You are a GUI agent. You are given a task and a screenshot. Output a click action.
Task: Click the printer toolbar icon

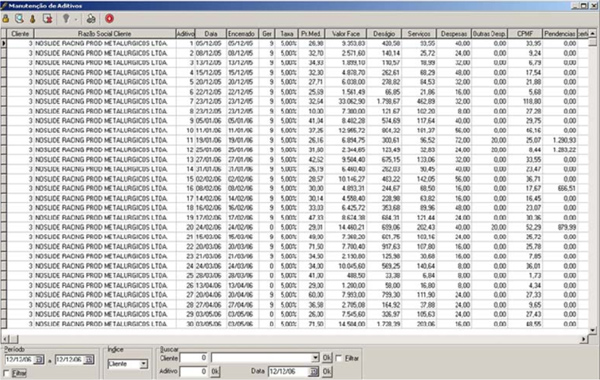(x=91, y=18)
